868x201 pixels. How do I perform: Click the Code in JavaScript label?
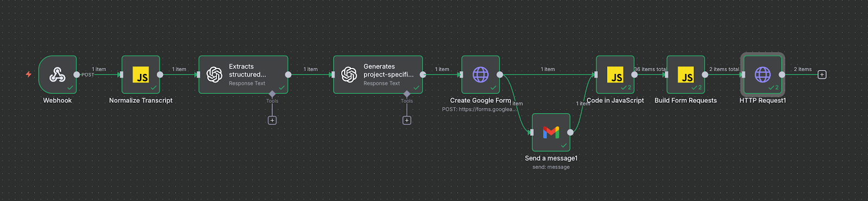[615, 100]
